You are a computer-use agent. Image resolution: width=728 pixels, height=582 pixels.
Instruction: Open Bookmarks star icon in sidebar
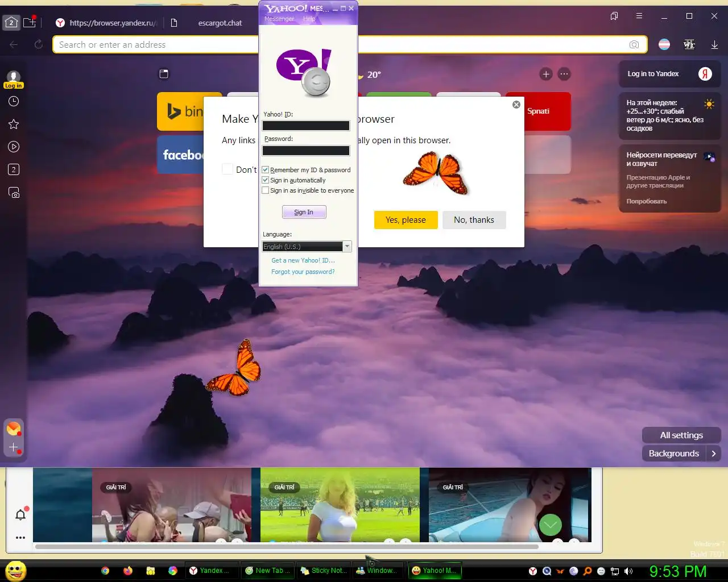14,124
